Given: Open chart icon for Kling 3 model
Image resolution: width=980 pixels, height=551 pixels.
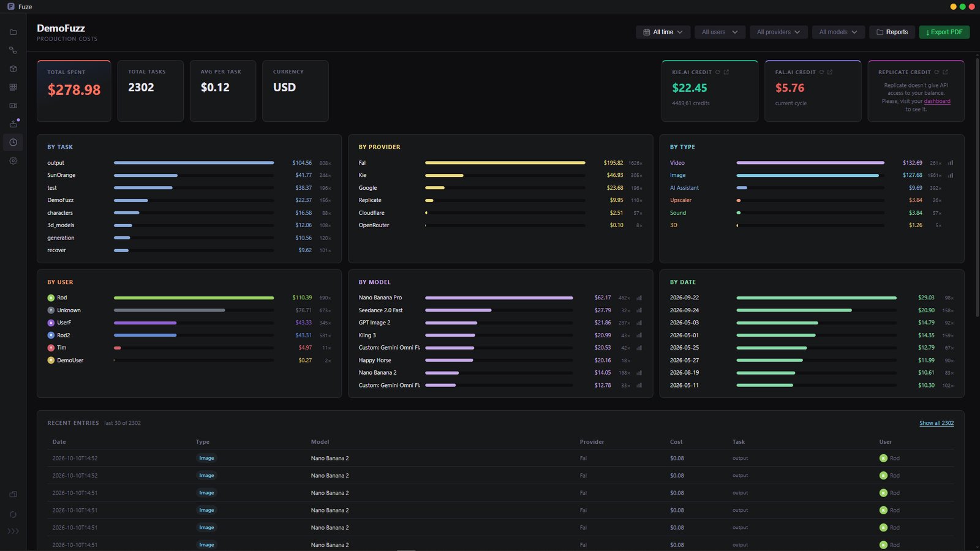Looking at the screenshot, I should point(639,335).
